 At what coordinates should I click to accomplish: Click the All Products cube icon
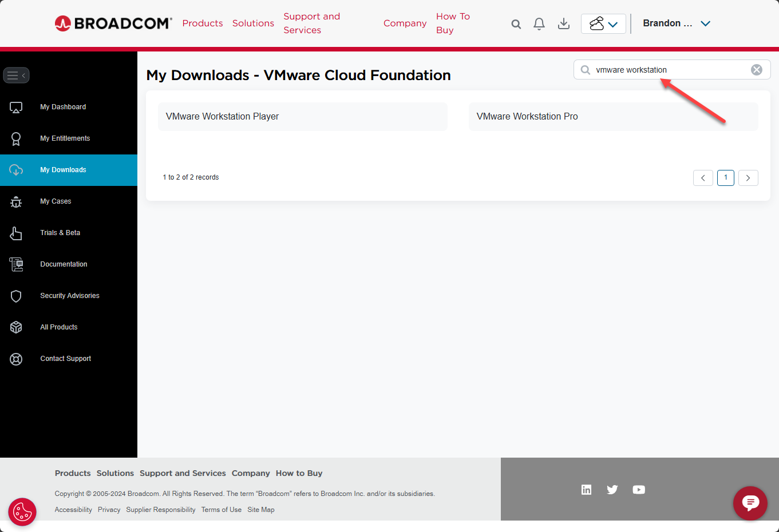(16, 327)
